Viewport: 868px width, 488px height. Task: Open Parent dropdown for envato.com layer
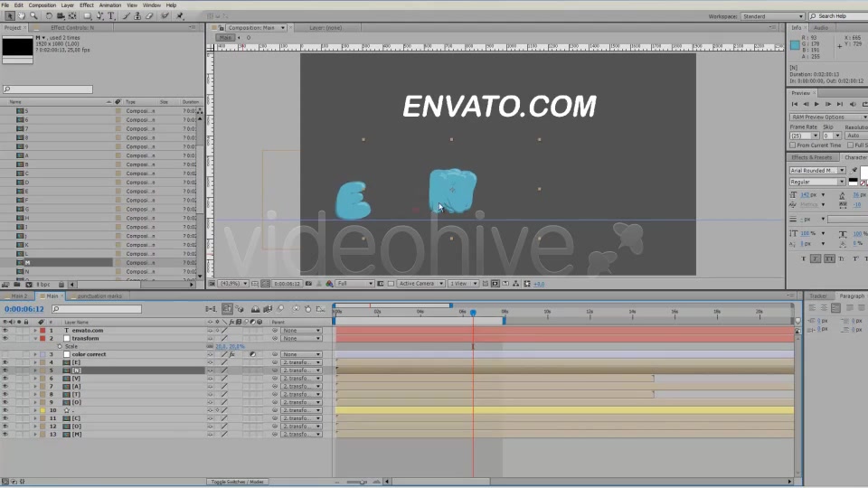301,331
